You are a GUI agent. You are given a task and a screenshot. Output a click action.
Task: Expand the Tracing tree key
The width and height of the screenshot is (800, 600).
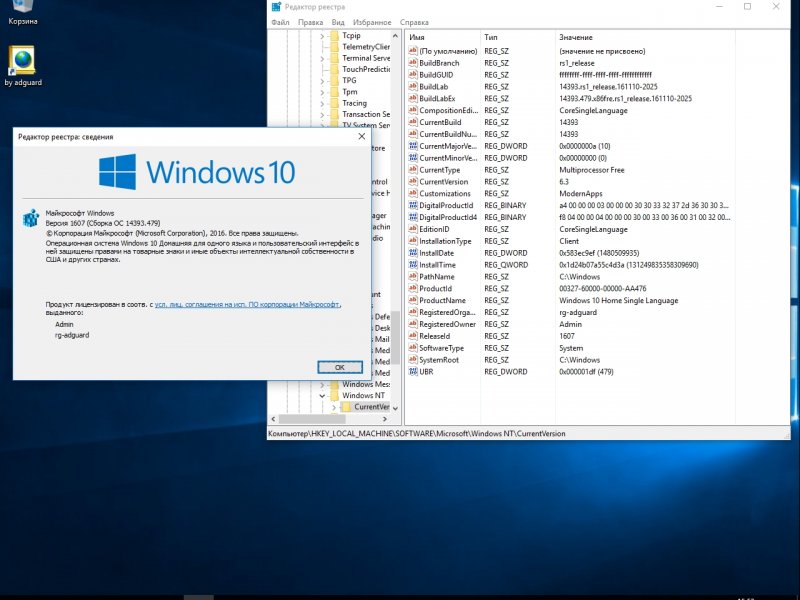[322, 103]
